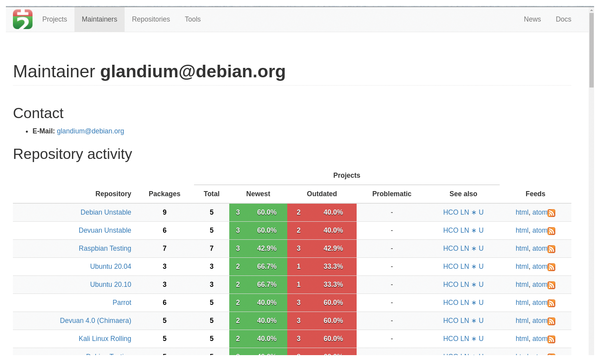Click the red Outdated cell for Parrot
Image resolution: width=600 pixels, height=361 pixels.
tap(321, 302)
